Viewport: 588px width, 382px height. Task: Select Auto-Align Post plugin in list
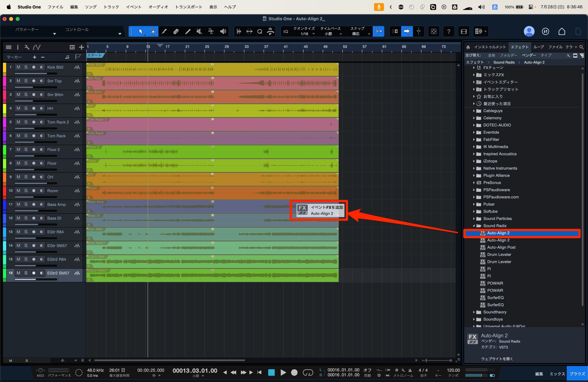pyautogui.click(x=501, y=247)
